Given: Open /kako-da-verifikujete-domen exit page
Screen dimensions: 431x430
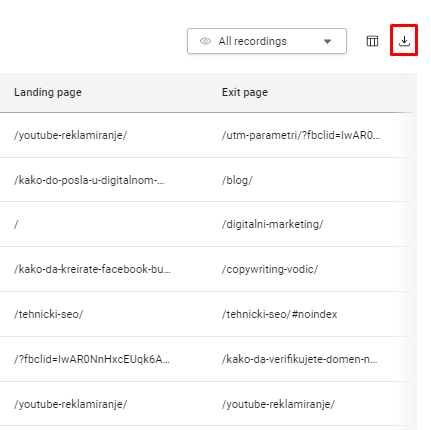Looking at the screenshot, I should click(x=300, y=359).
